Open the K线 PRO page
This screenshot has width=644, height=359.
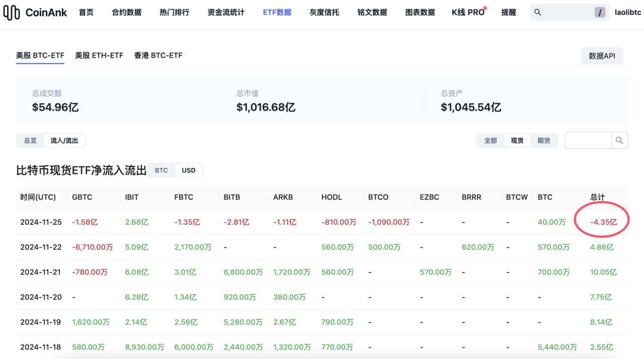click(x=466, y=12)
